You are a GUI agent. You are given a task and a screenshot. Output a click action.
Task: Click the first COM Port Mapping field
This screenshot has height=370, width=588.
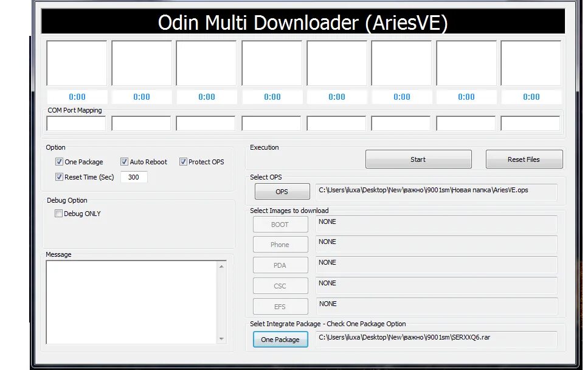pos(76,124)
